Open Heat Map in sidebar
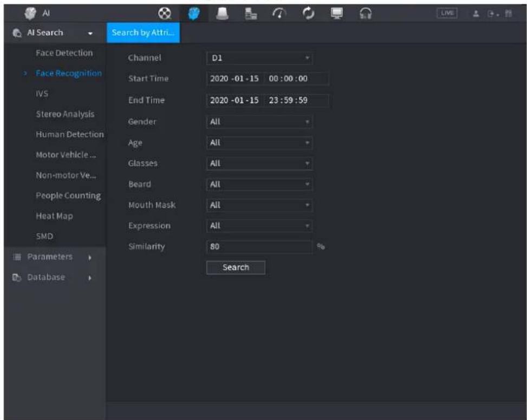Viewport: 527px width, 420px height. tap(55, 216)
